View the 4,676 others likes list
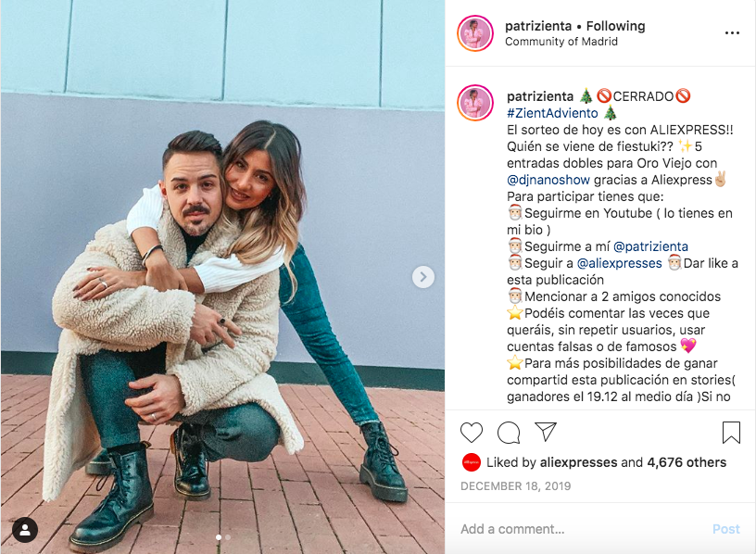Screen dimensions: 756x554 [687, 462]
